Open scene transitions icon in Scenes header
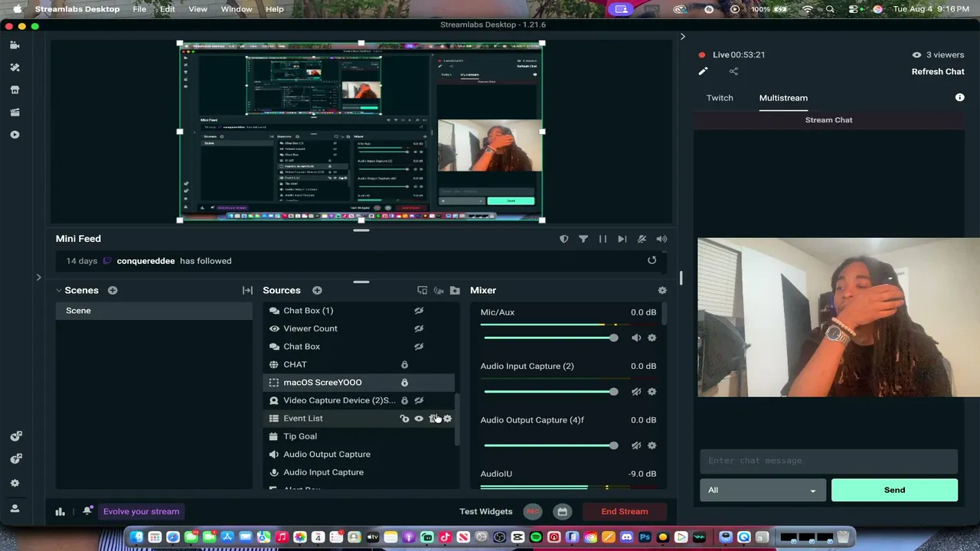Screen dimensions: 980x551 (247, 290)
